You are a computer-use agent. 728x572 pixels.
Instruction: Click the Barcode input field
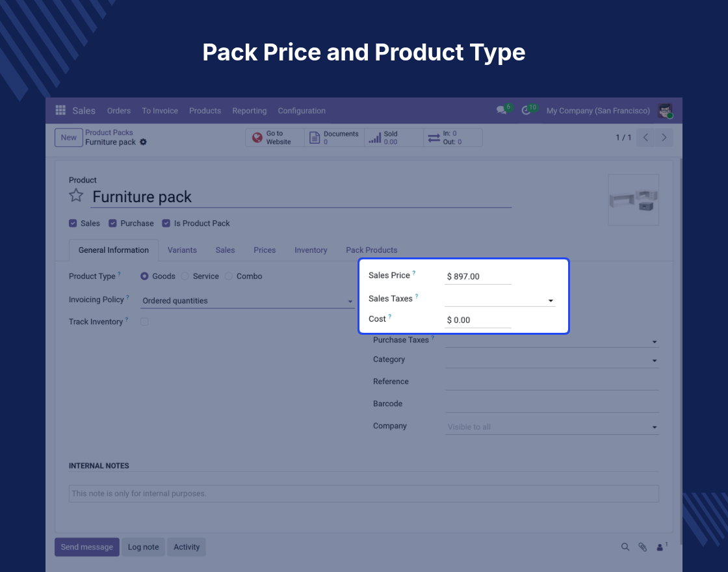[552, 404]
